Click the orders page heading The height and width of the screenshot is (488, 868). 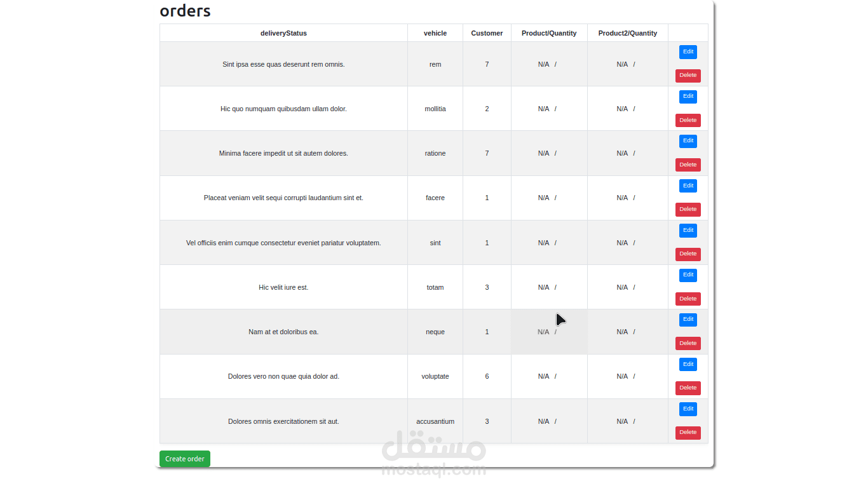click(x=186, y=11)
